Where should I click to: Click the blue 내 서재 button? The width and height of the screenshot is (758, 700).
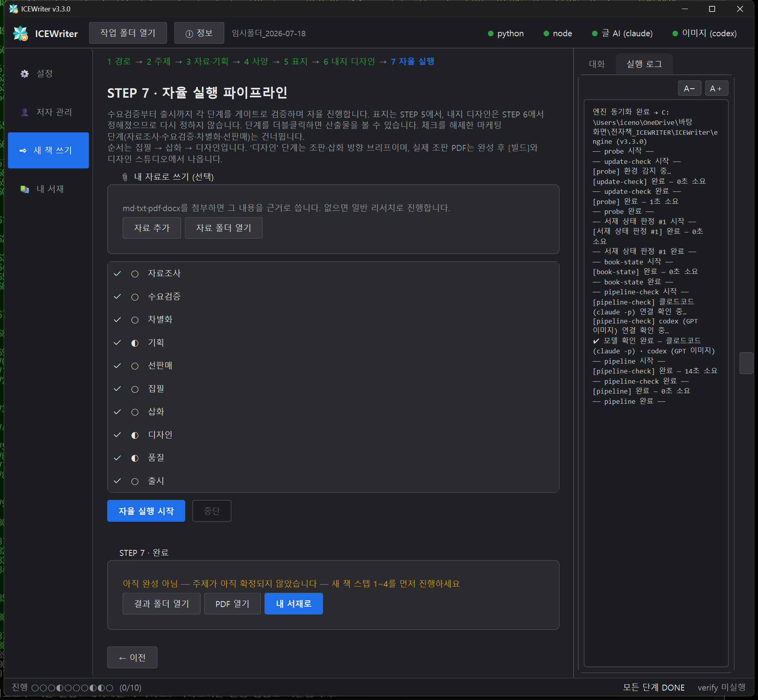click(294, 603)
